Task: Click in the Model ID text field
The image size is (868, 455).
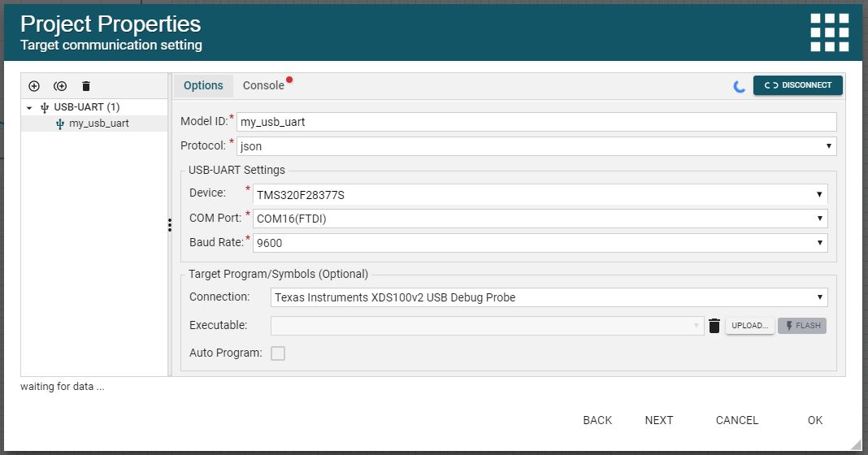Action: pyautogui.click(x=536, y=122)
